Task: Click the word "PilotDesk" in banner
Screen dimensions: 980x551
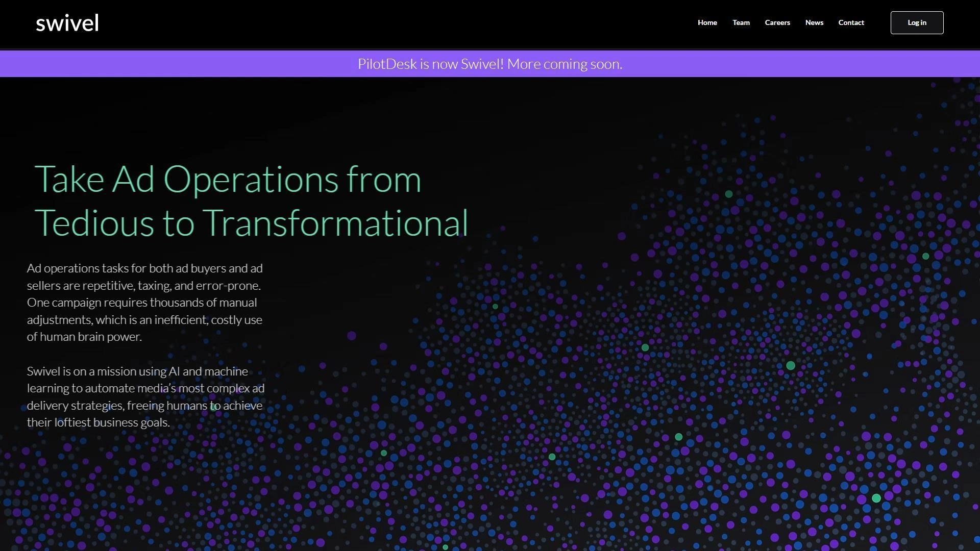Action: (387, 64)
